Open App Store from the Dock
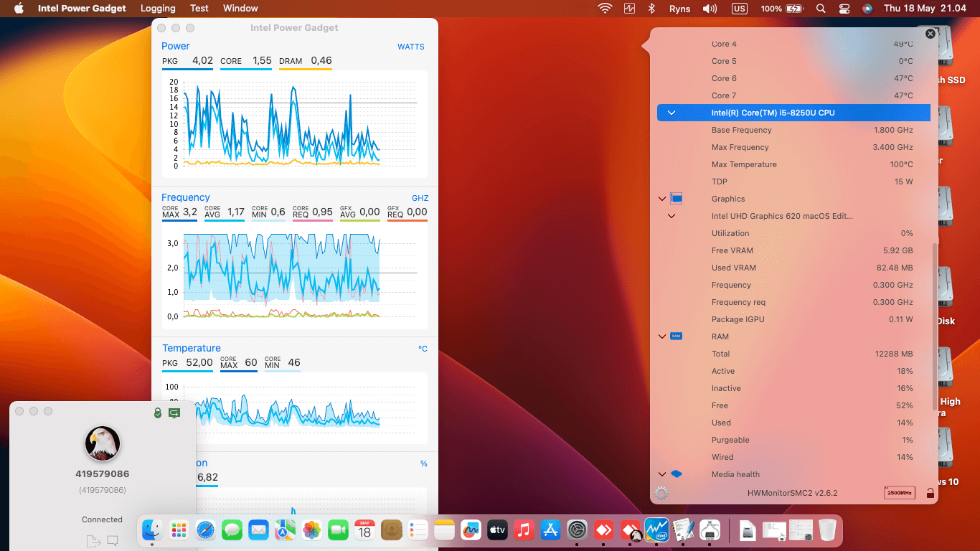This screenshot has width=980, height=551. pos(550,530)
